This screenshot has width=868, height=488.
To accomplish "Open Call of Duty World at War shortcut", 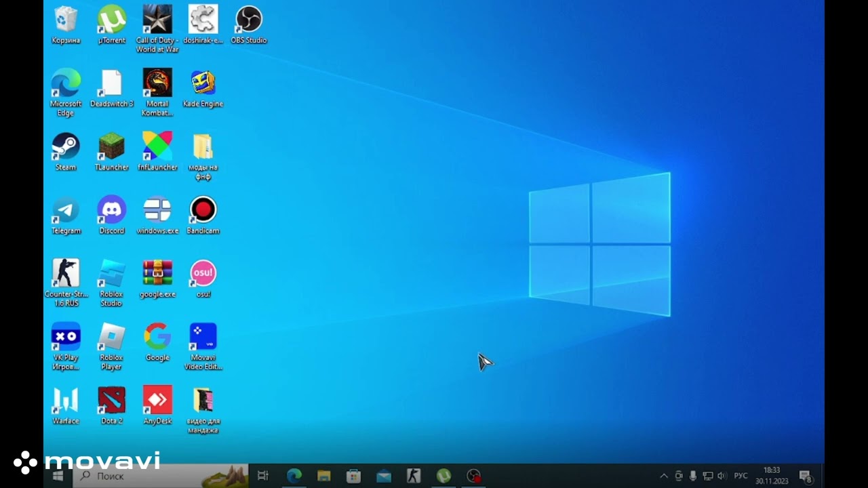I will pos(157,29).
